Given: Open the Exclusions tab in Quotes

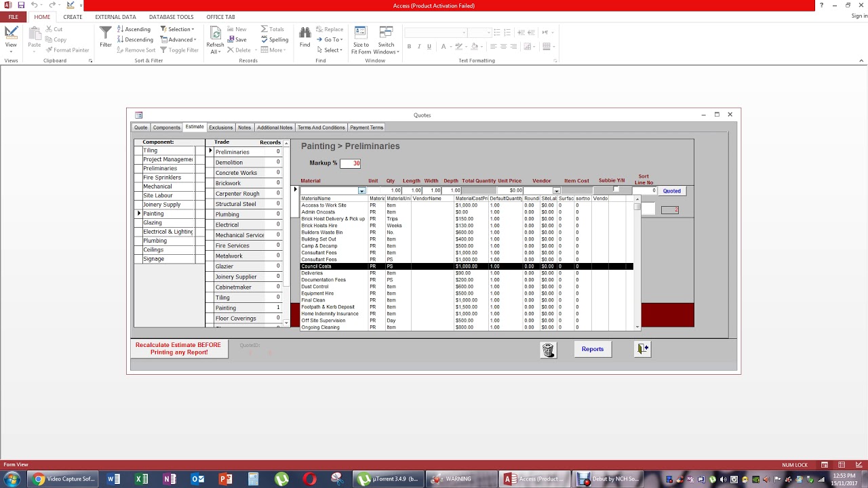Looking at the screenshot, I should 220,127.
